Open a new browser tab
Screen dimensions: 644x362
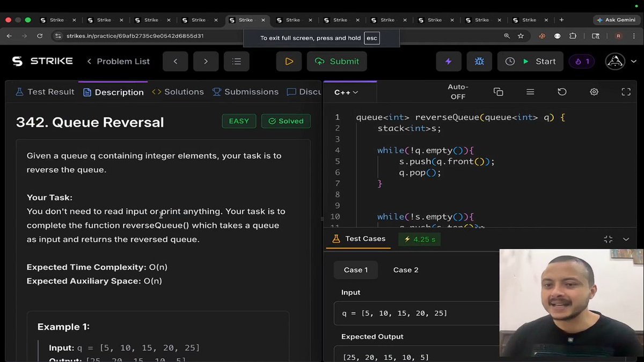pos(561,20)
